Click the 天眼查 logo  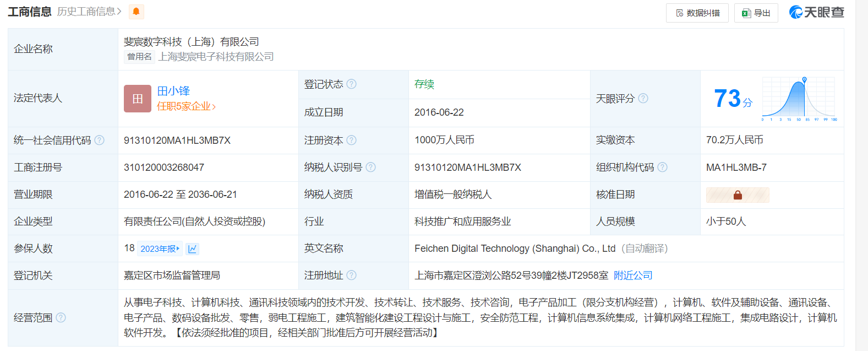816,12
